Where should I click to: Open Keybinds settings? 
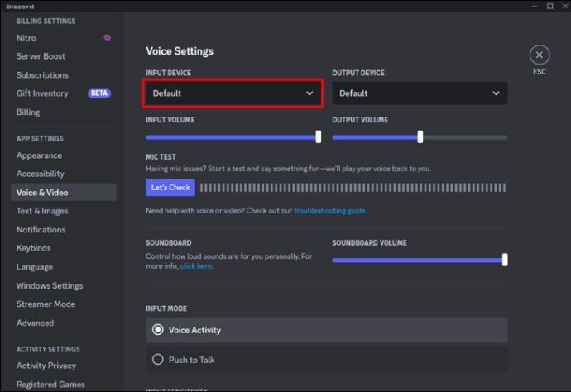pyautogui.click(x=33, y=248)
